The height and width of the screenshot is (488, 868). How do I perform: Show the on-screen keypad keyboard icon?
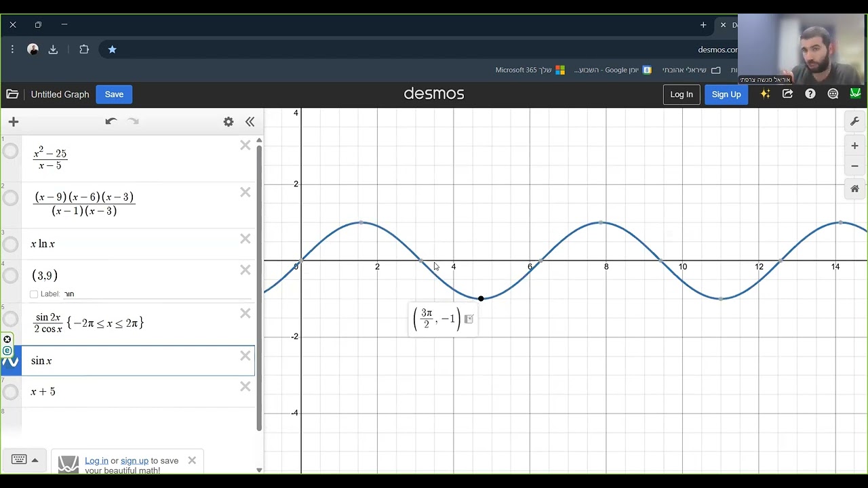click(x=19, y=460)
